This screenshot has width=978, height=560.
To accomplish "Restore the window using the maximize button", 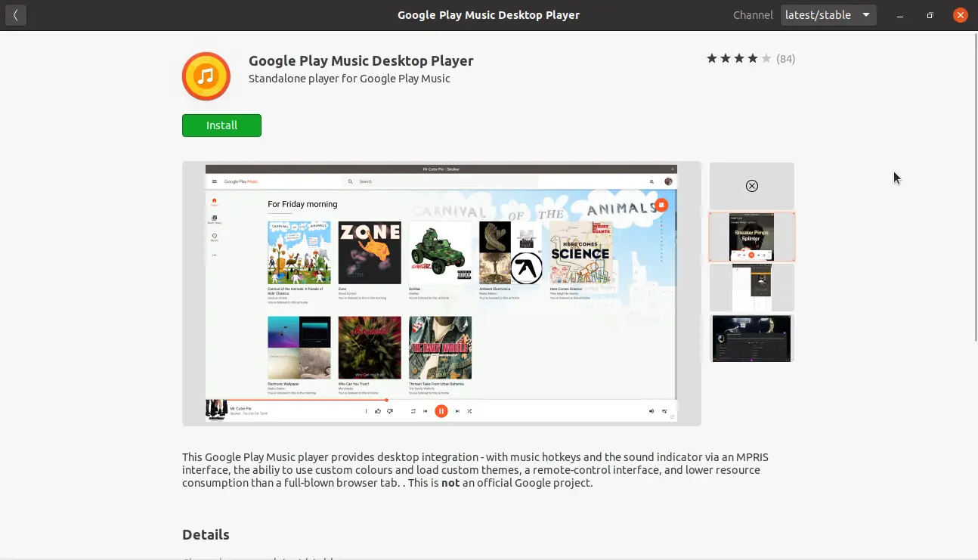I will [930, 15].
